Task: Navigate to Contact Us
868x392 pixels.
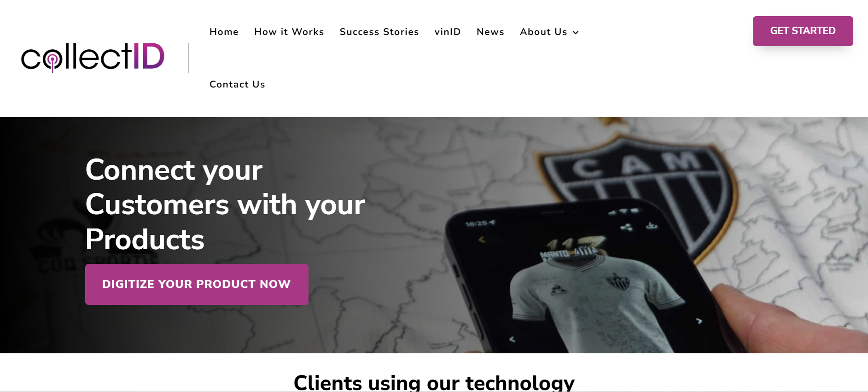Action: click(237, 84)
